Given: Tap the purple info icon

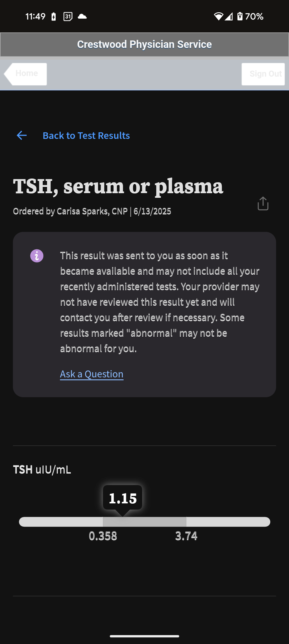Looking at the screenshot, I should [x=37, y=256].
